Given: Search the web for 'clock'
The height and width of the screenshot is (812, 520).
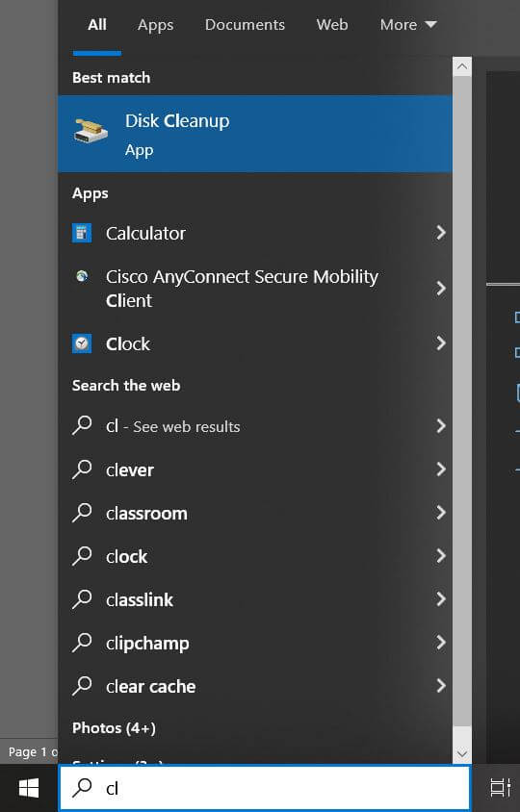Looking at the screenshot, I should click(x=254, y=556).
